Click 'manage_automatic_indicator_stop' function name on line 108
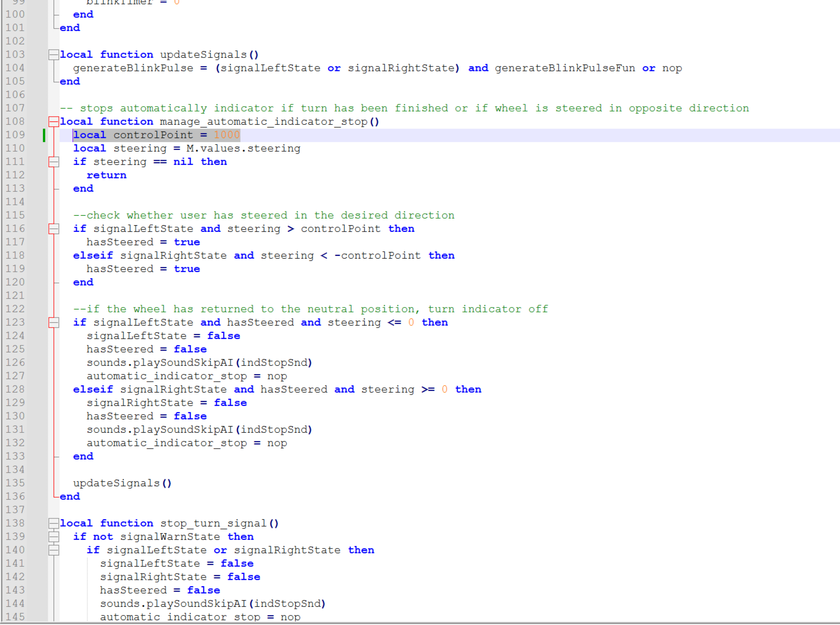 (x=263, y=121)
